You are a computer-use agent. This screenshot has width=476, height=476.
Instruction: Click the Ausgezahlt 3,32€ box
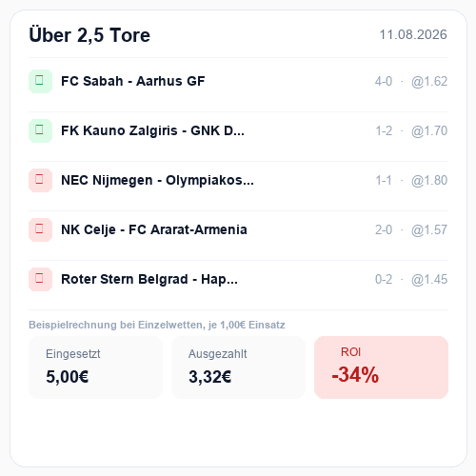tap(238, 367)
